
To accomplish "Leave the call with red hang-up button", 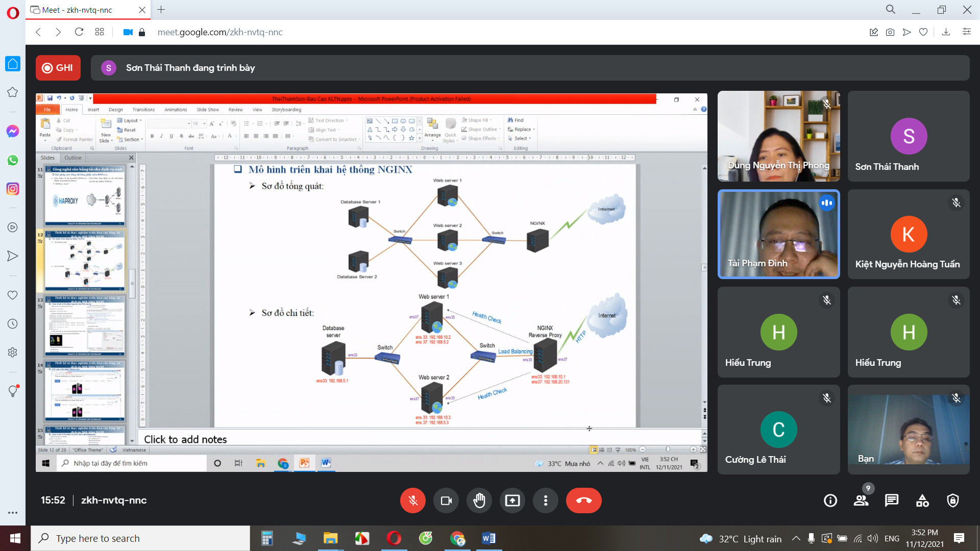I will 583,500.
